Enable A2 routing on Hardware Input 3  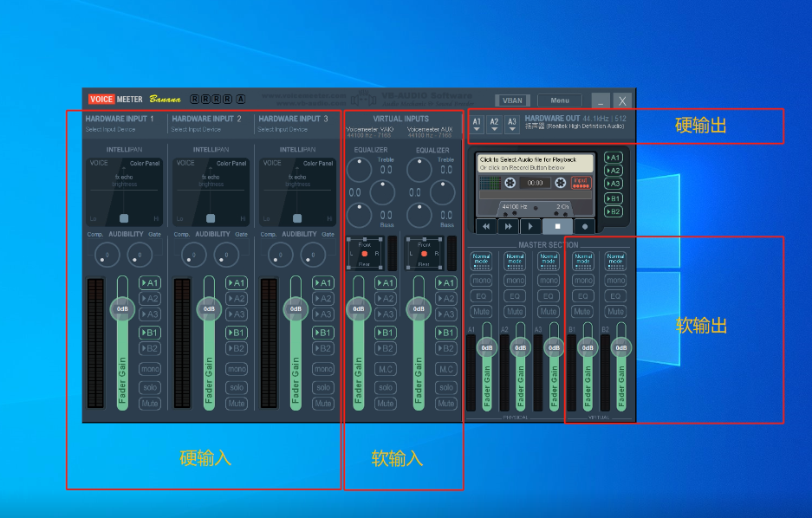[323, 299]
